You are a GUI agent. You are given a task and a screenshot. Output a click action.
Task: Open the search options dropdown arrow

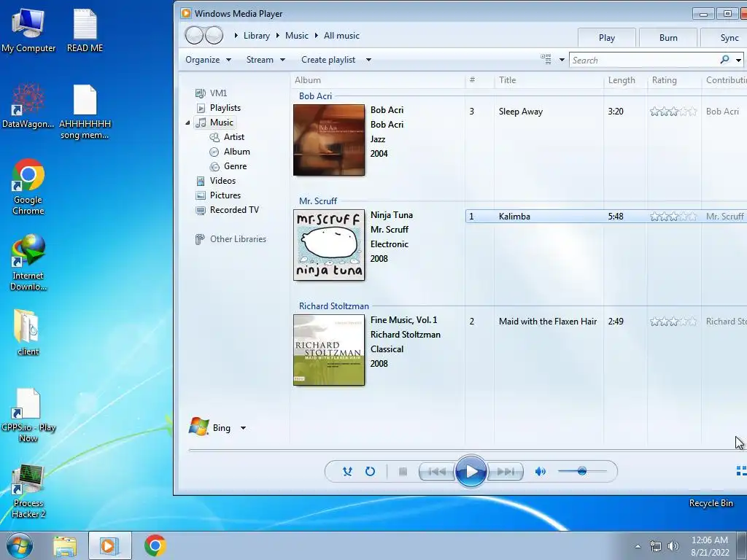pos(738,60)
